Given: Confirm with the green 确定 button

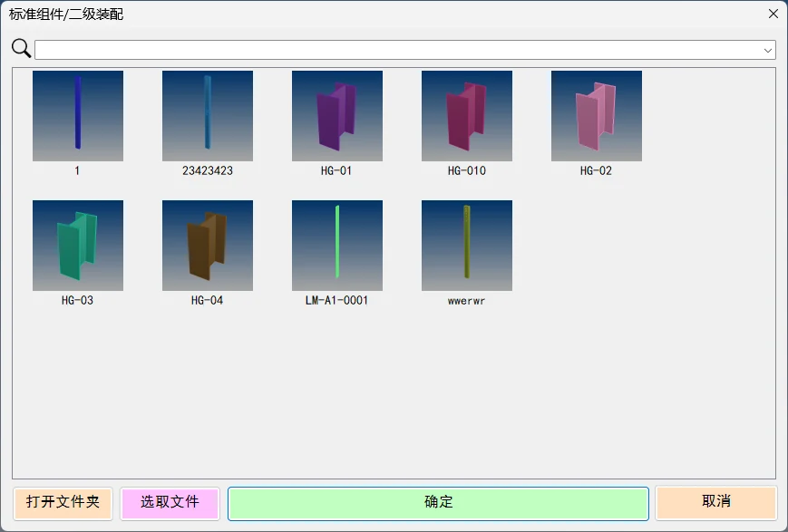Looking at the screenshot, I should [x=438, y=503].
